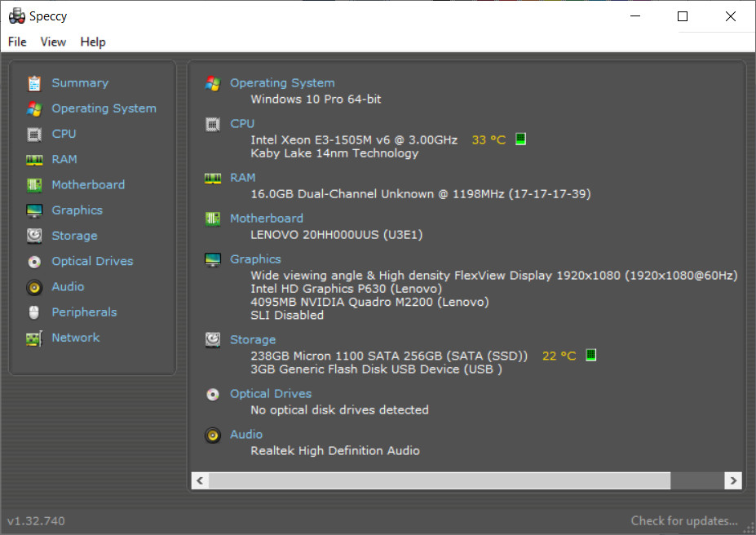This screenshot has height=535, width=756.
Task: Click LENOVO 20HH000UUS motherboard text
Action: tap(337, 235)
